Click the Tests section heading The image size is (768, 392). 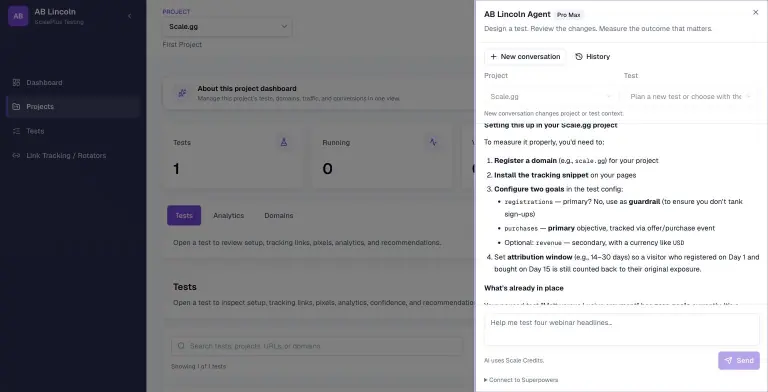click(x=185, y=287)
